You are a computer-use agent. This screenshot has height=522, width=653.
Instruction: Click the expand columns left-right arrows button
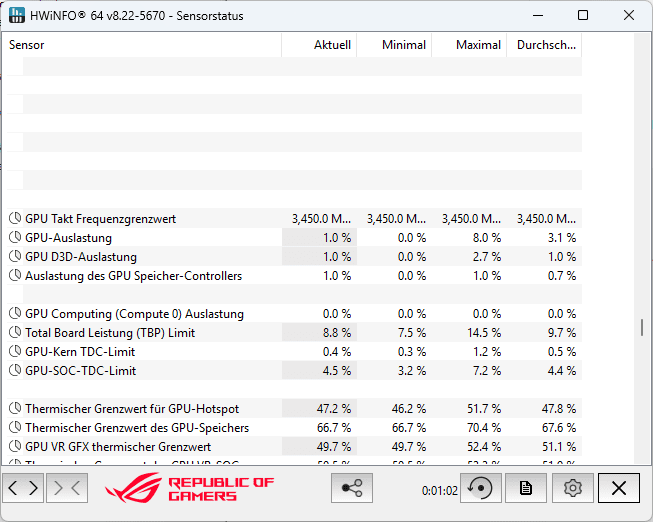23,488
